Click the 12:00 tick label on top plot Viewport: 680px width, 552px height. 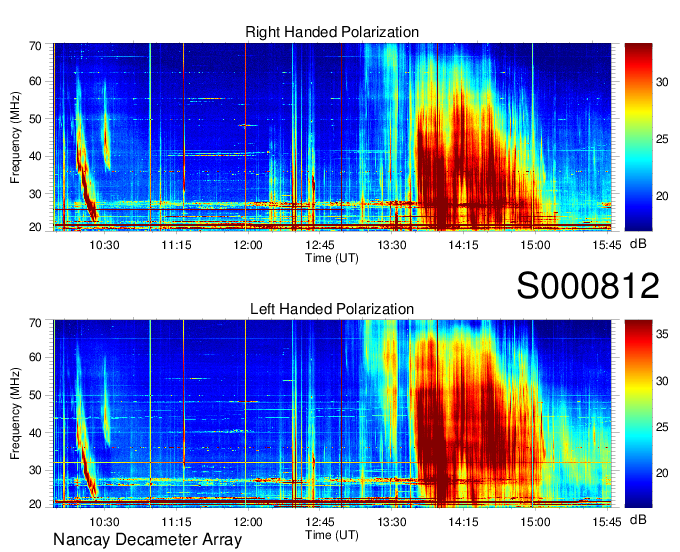coord(248,245)
